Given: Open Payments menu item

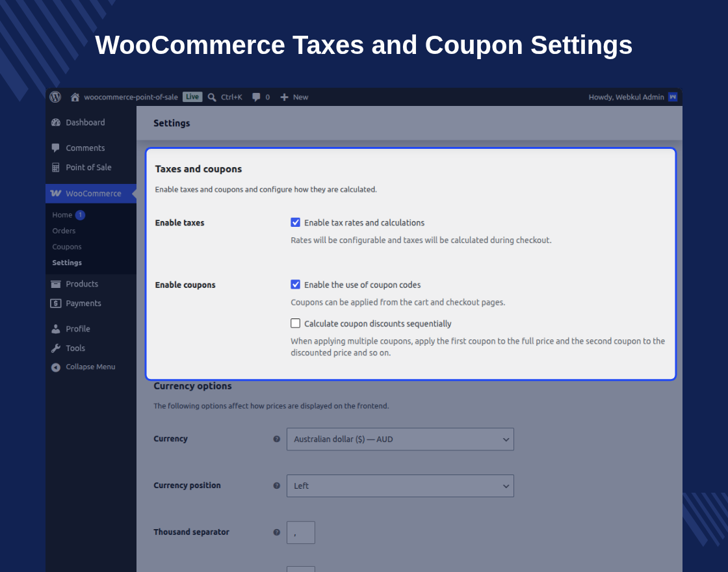Looking at the screenshot, I should (91, 303).
